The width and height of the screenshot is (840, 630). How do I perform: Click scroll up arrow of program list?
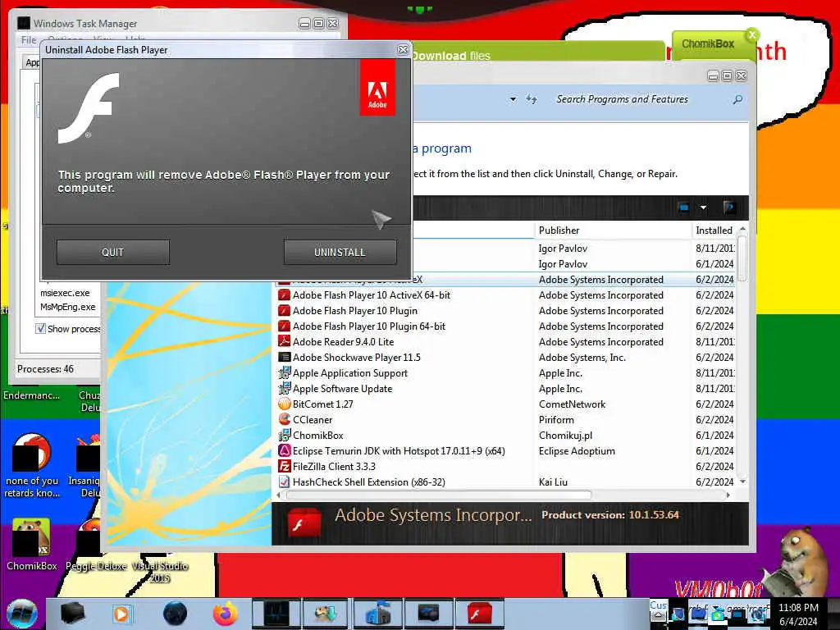coord(742,230)
